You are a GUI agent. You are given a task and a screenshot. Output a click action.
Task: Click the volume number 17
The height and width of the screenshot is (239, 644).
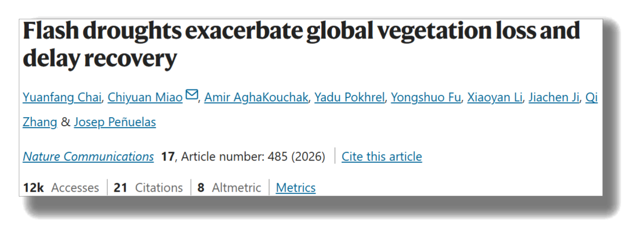[x=168, y=157]
